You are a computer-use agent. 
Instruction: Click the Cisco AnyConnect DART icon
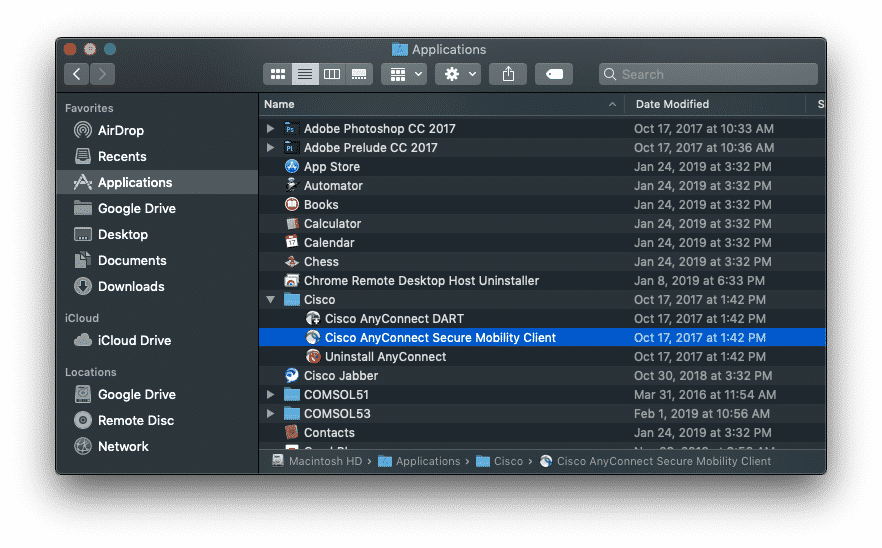tap(313, 318)
